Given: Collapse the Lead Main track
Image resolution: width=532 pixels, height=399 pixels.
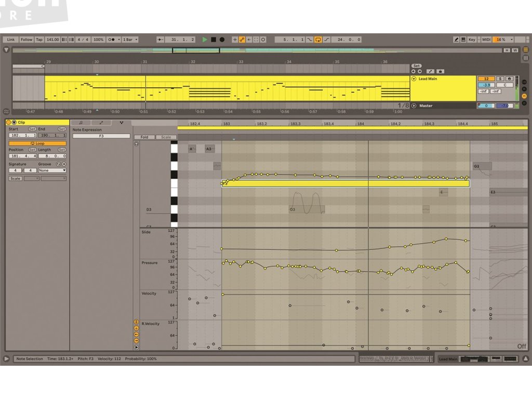Looking at the screenshot, I should point(414,79).
